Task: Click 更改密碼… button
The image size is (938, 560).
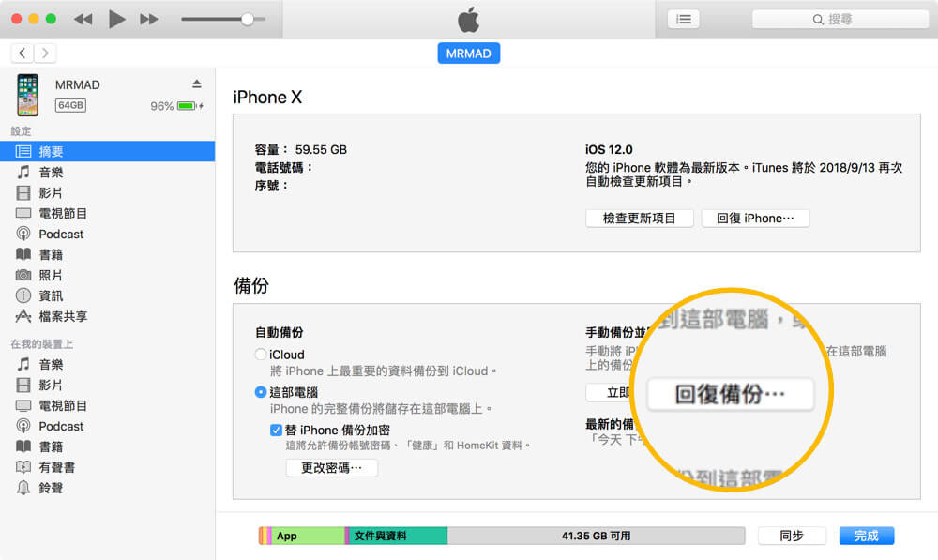Action: coord(331,468)
